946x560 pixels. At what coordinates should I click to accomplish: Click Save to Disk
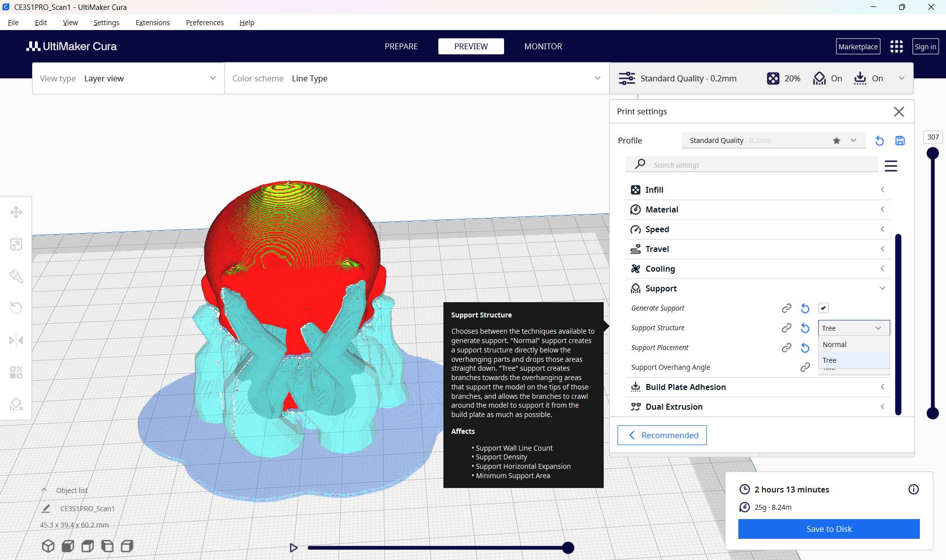click(829, 529)
